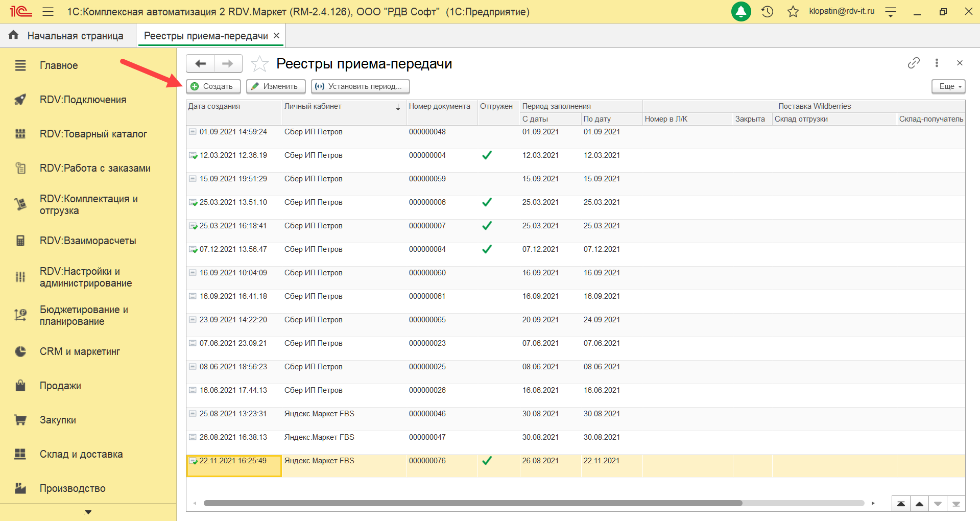Open the history clock icon
980x521 pixels.
767,11
